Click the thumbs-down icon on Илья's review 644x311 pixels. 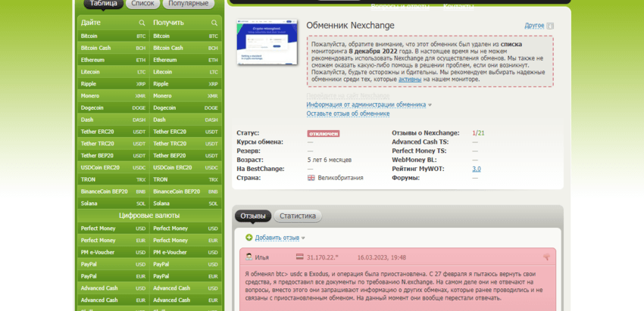(546, 257)
